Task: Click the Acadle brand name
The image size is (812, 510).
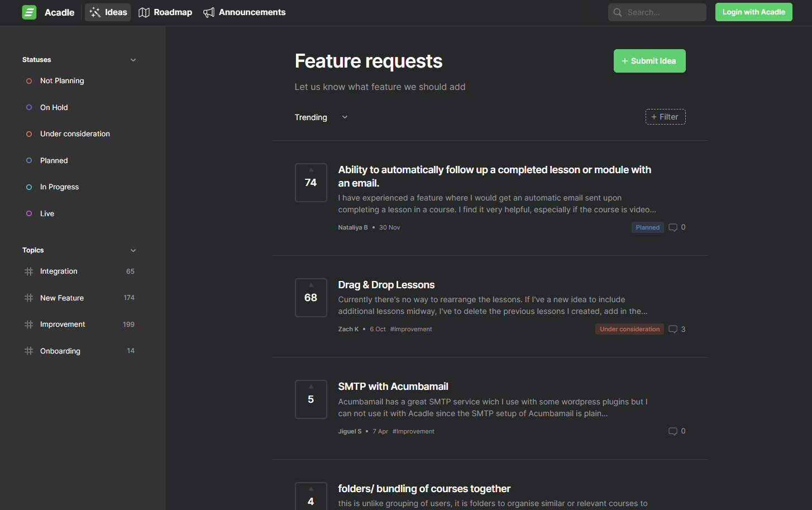Action: (x=60, y=12)
